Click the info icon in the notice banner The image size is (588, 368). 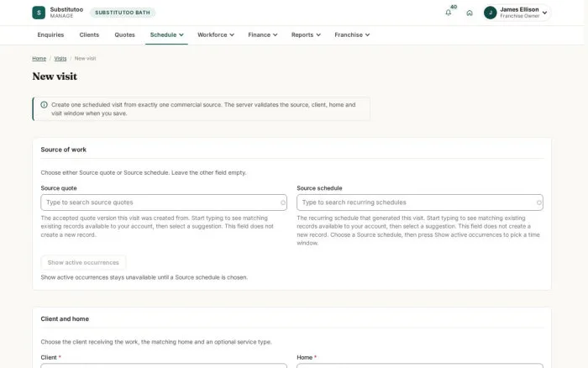44,105
